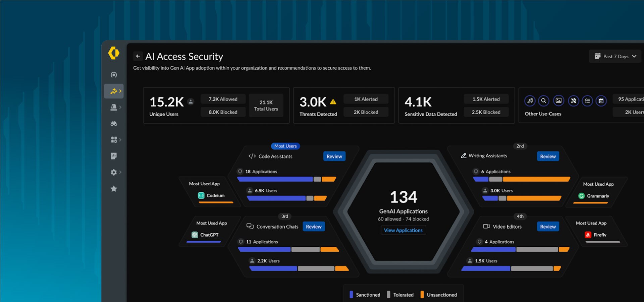Open the Past 7 Days dropdown
Image resolution: width=644 pixels, height=302 pixels.
(615, 56)
